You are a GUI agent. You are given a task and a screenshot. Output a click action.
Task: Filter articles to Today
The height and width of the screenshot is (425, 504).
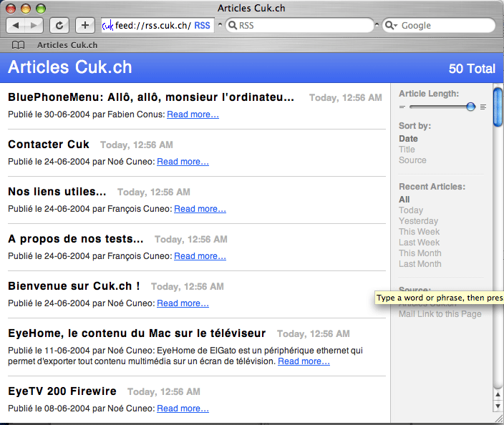(411, 210)
